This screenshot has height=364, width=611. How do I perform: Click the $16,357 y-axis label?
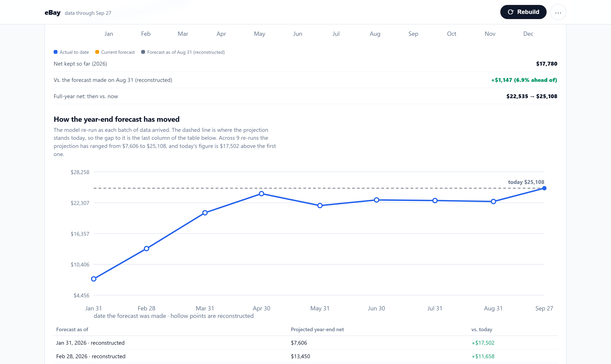[80, 234]
